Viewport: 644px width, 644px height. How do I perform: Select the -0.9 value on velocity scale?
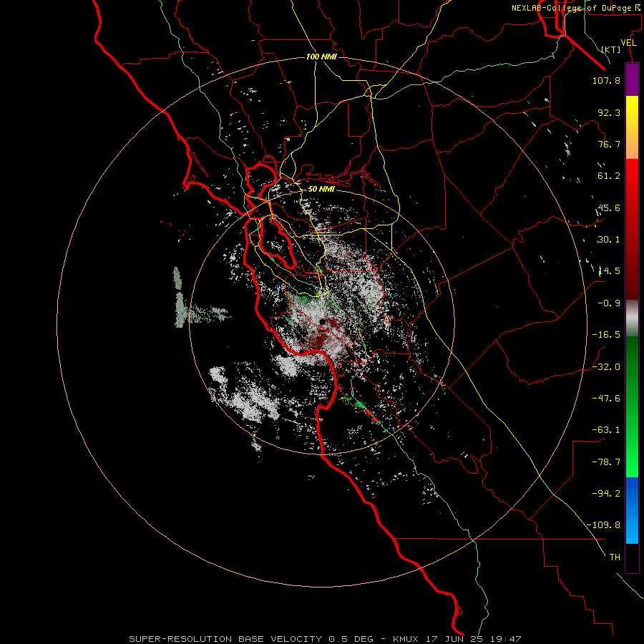pos(609,303)
